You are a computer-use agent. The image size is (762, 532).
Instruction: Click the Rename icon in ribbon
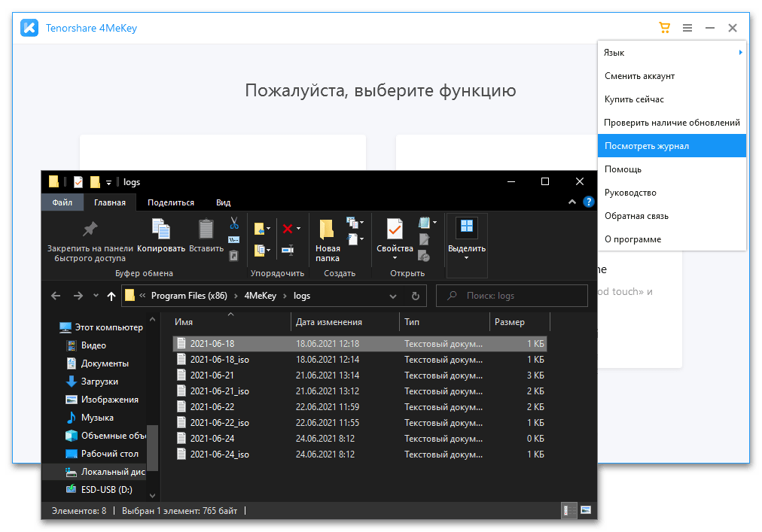tap(288, 251)
